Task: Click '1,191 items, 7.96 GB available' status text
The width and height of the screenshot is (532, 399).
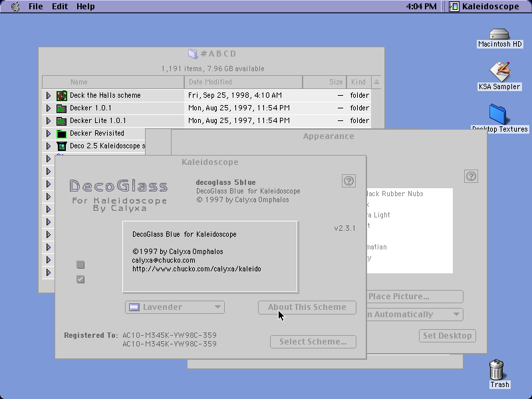Action: pyautogui.click(x=213, y=68)
